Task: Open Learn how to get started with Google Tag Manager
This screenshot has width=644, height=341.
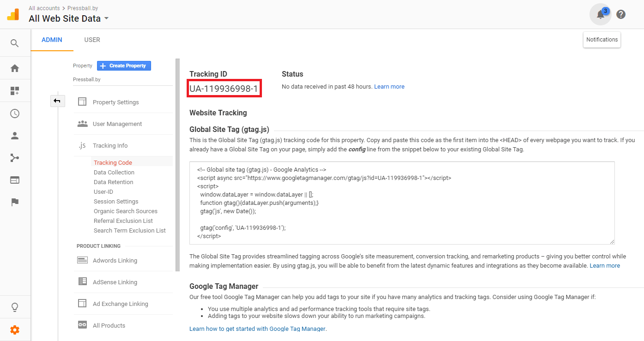Action: coord(258,329)
